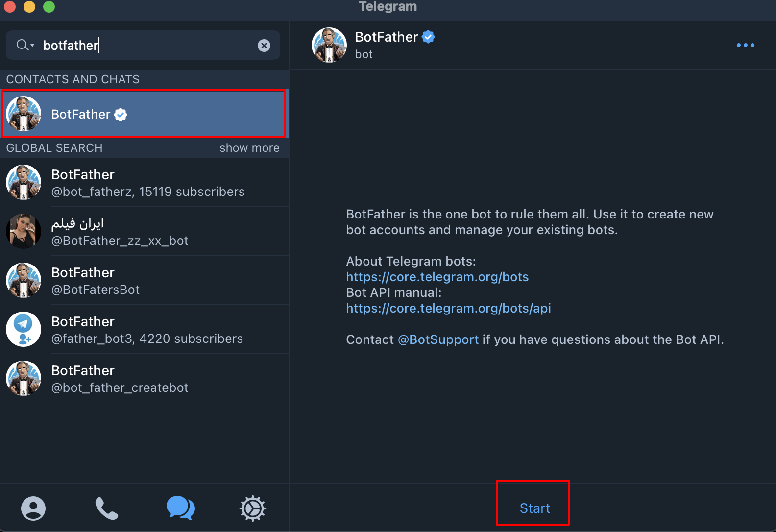This screenshot has width=776, height=532.
Task: Expand global search with show more
Action: (249, 148)
